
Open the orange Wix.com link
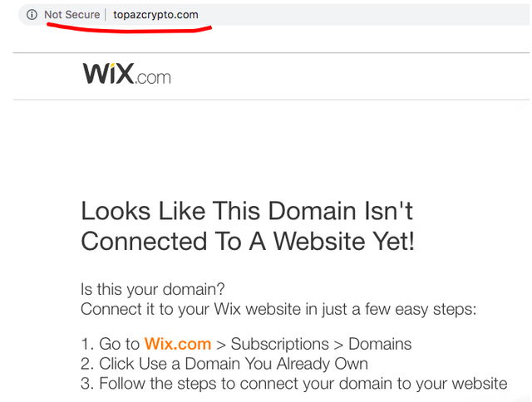pos(178,344)
